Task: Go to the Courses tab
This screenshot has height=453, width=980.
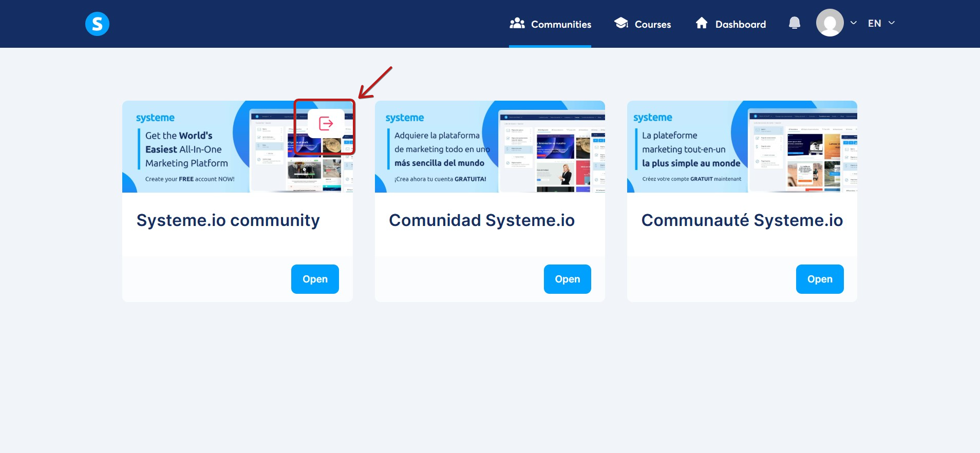Action: coord(643,24)
